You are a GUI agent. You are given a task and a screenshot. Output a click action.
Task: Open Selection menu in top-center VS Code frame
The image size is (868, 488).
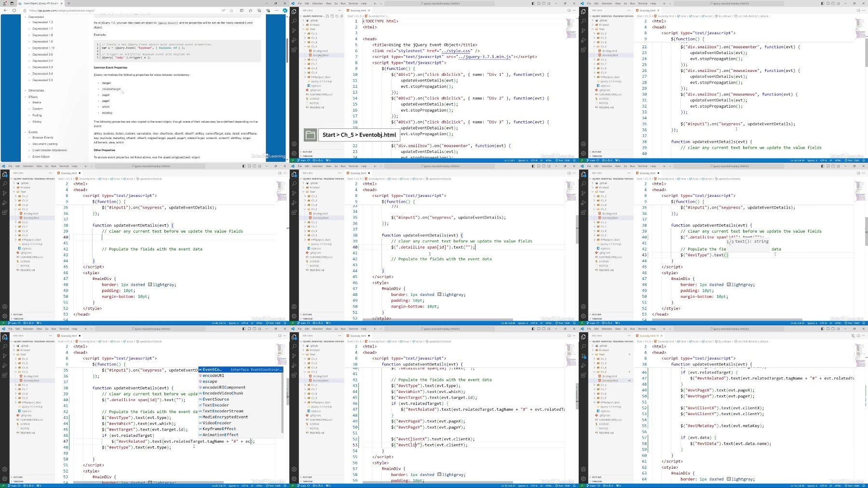317,3
